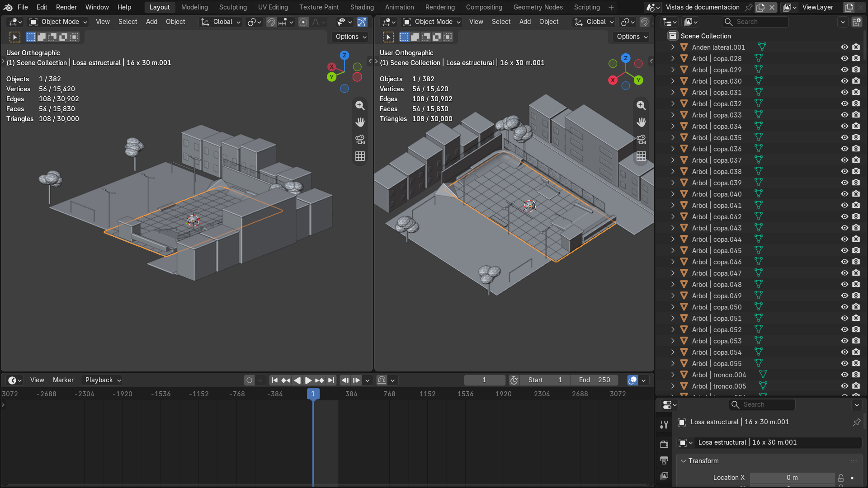Click Blender logo menu icon
Screen dimensions: 868x488
[x=8, y=7]
